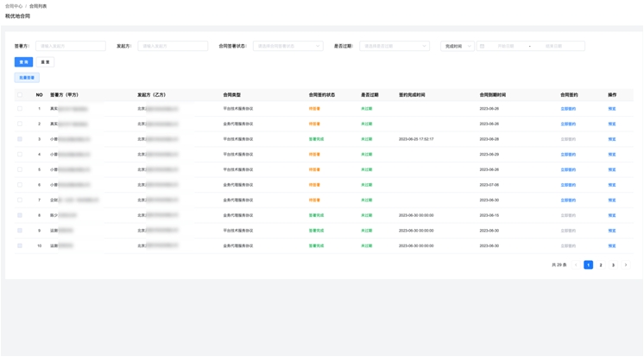
Task: Click the 合同签约状态 column header
Action: (x=322, y=95)
